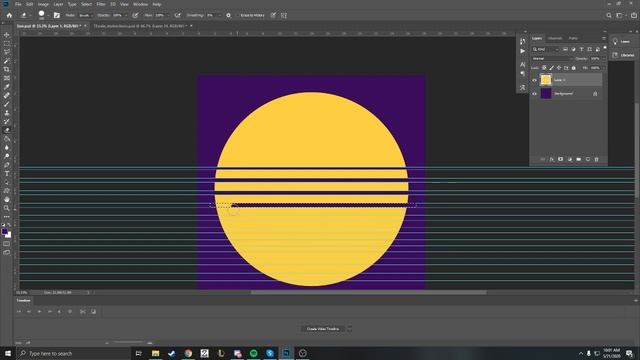Open layer filter Kind dropdown
The width and height of the screenshot is (640, 360).
(546, 49)
